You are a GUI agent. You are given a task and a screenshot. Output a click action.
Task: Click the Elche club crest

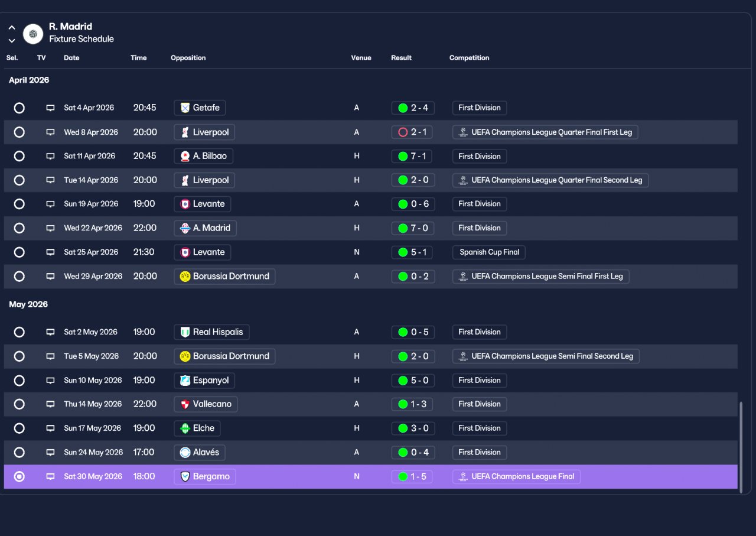coord(185,428)
